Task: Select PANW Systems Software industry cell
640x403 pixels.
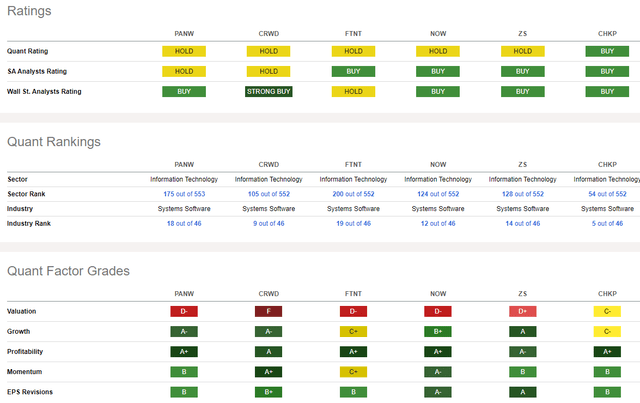Action: click(184, 209)
